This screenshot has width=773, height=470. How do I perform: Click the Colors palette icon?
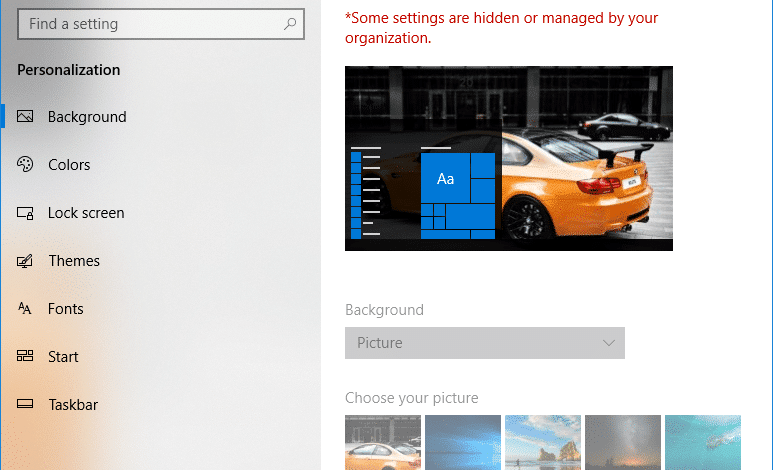(x=25, y=164)
